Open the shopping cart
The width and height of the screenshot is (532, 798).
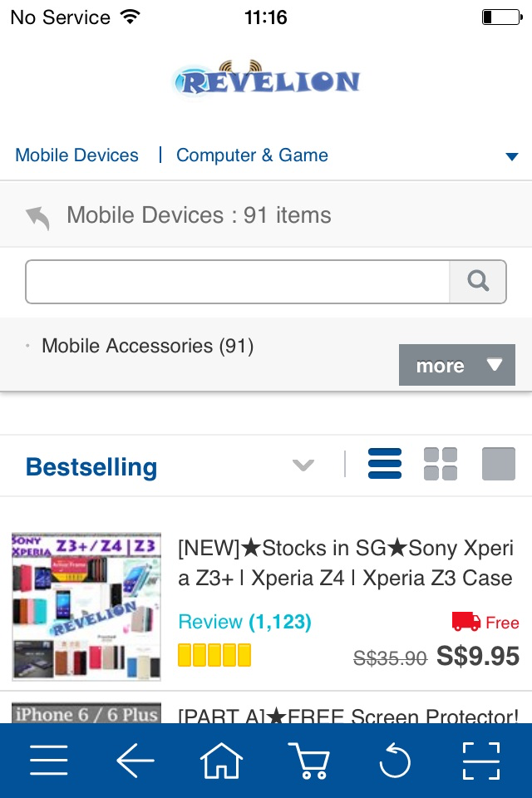point(308,760)
